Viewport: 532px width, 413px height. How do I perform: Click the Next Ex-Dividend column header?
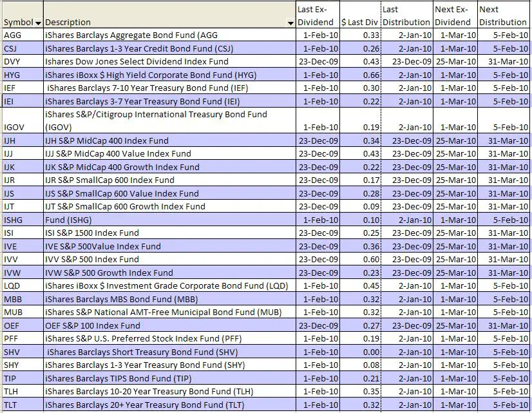[x=455, y=15]
